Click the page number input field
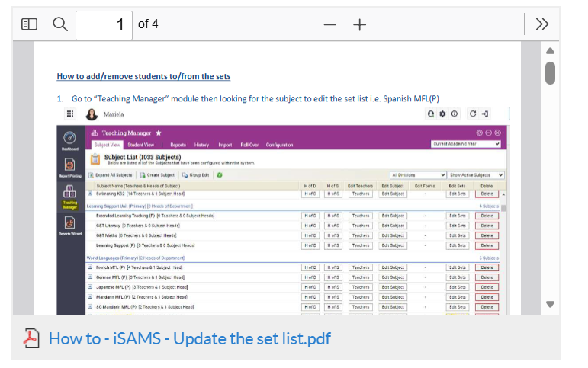 pos(104,25)
